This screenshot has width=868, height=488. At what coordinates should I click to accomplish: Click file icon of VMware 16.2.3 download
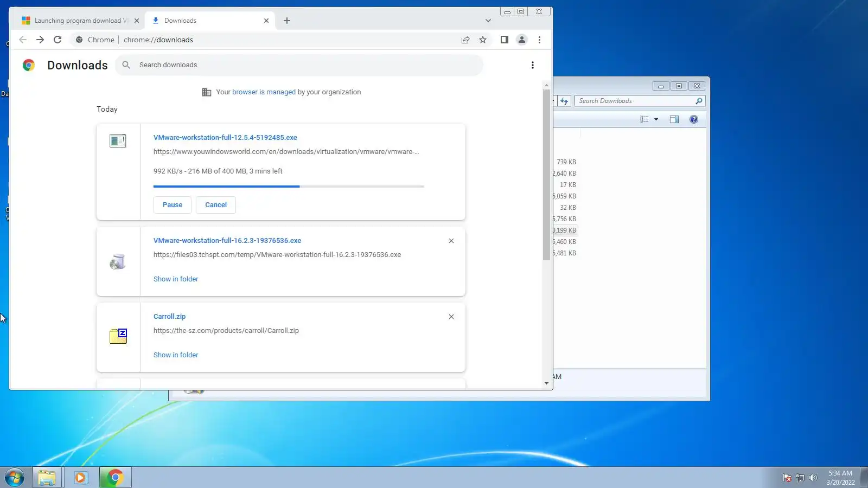(x=118, y=262)
